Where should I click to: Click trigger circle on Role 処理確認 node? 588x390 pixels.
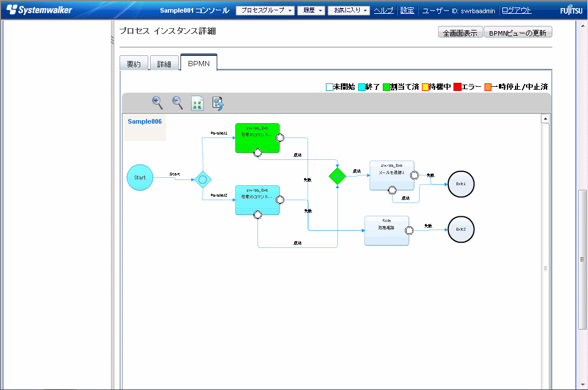click(409, 231)
